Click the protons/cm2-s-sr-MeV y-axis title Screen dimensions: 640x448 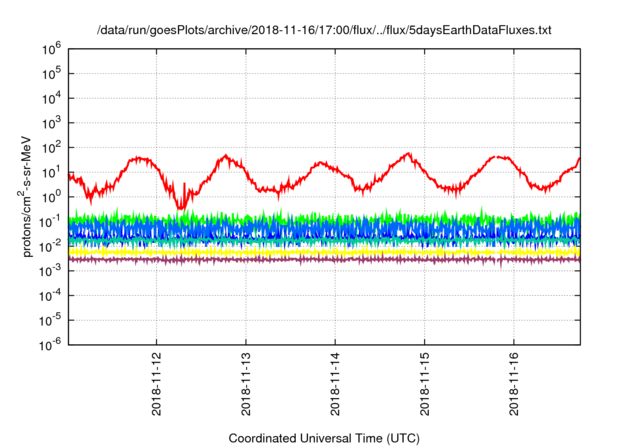(25, 196)
